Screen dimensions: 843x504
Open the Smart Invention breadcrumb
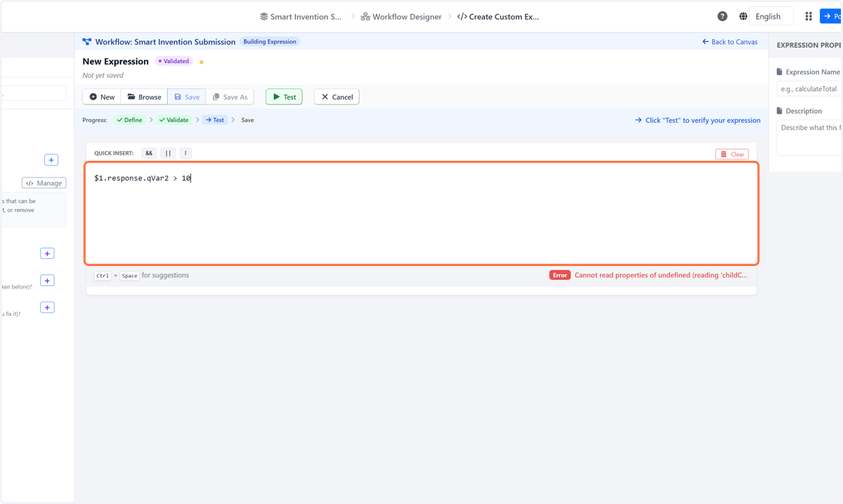pyautogui.click(x=301, y=16)
